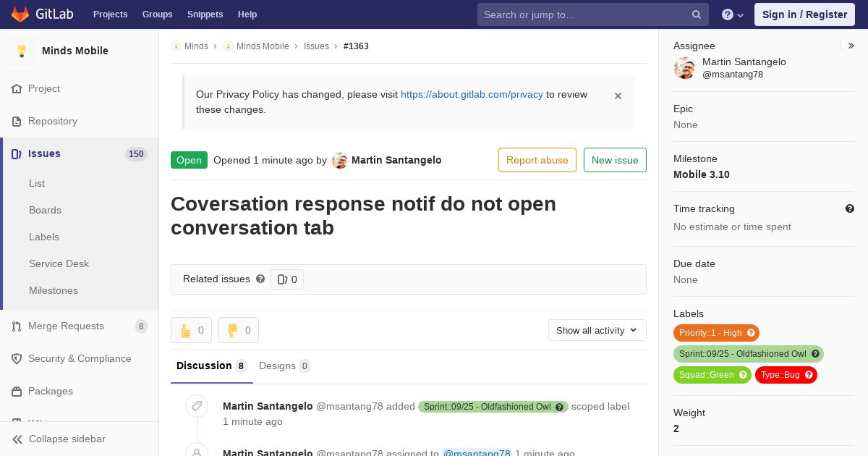The height and width of the screenshot is (456, 868).
Task: Click the Packages icon
Action: point(17,392)
